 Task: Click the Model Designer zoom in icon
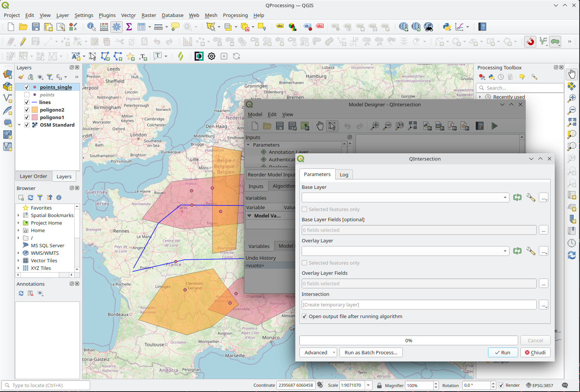click(374, 126)
